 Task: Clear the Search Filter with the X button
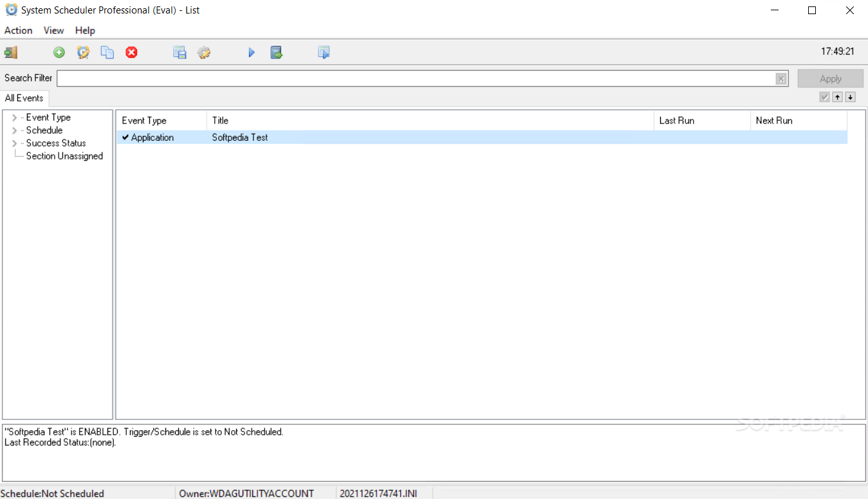(x=781, y=78)
